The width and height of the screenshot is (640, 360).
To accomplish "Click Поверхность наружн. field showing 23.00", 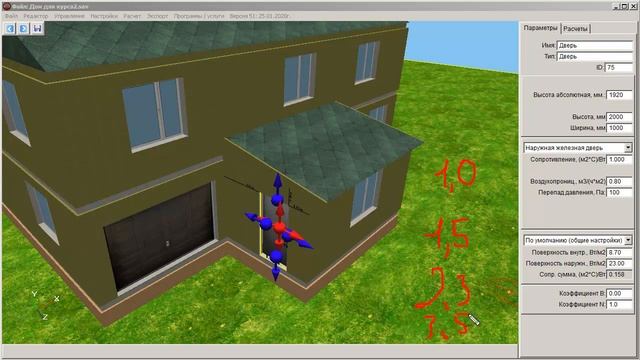I will (620, 263).
